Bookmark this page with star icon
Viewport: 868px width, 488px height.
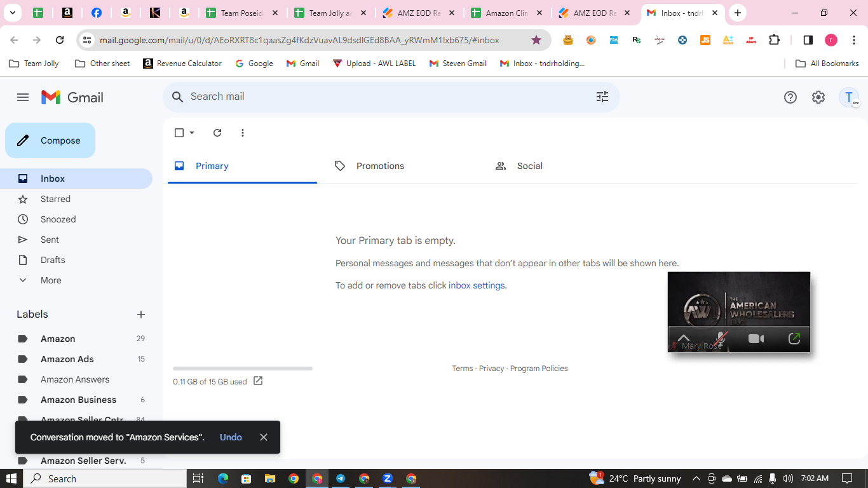[536, 40]
